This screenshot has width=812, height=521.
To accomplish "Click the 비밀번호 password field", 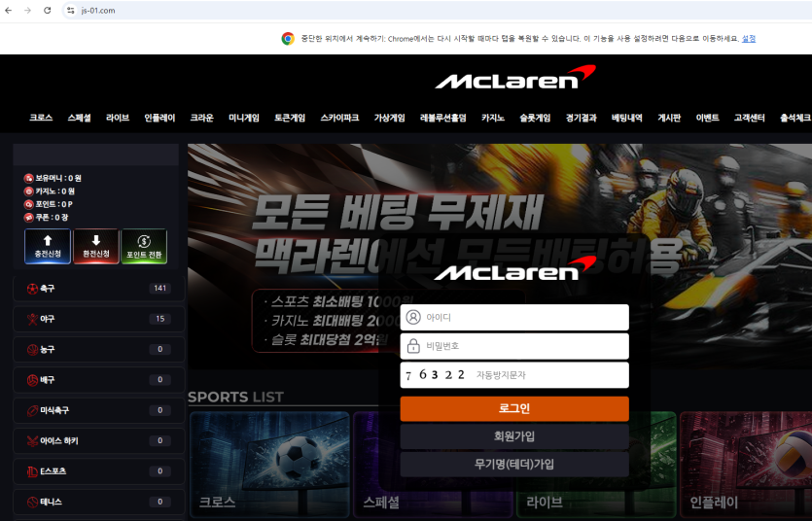I will pyautogui.click(x=514, y=346).
